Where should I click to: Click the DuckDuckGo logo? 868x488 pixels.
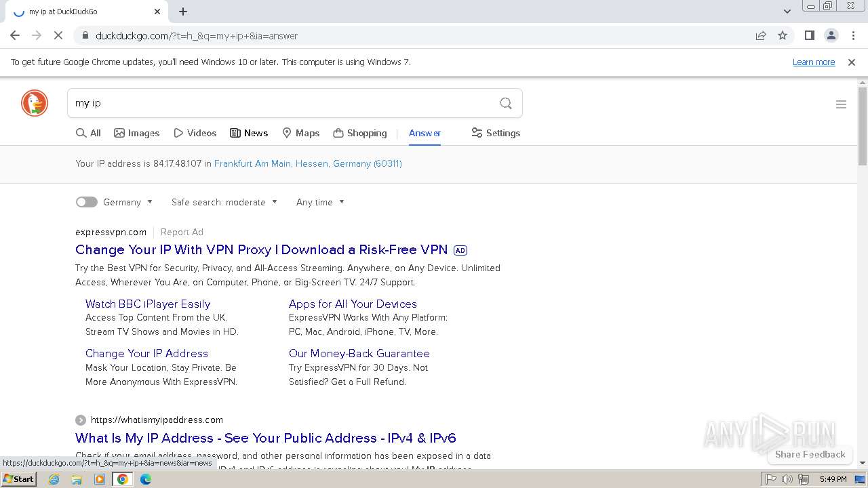(35, 103)
